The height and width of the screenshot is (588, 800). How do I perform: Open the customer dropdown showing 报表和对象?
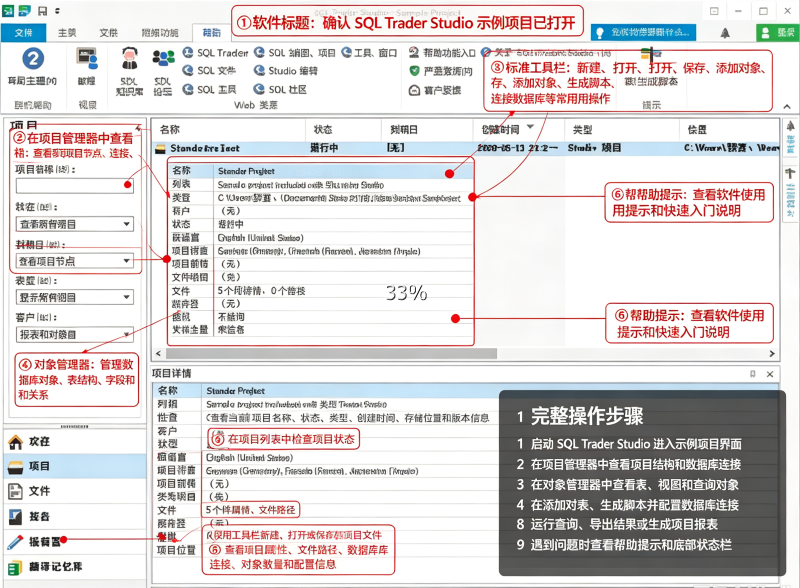(x=126, y=335)
